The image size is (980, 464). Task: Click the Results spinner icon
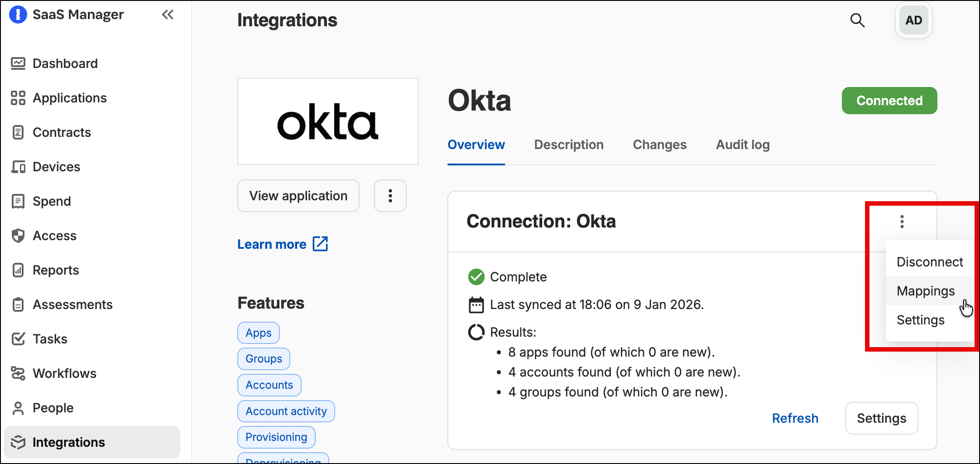[476, 332]
